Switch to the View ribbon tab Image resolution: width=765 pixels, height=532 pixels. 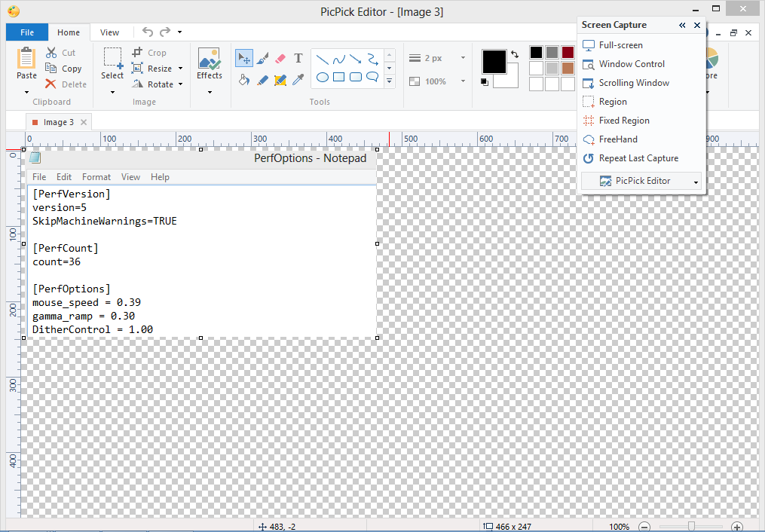(x=109, y=32)
